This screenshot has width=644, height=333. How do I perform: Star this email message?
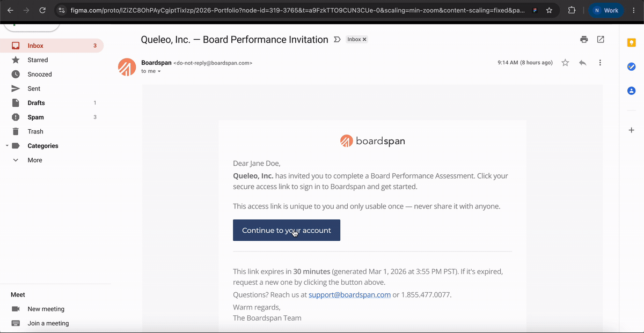(x=565, y=63)
